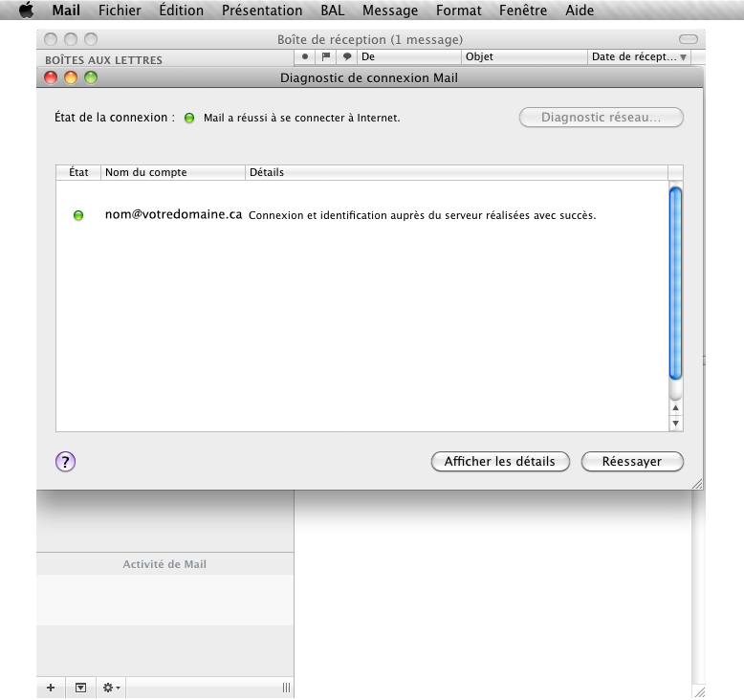
Task: Zoom the Diagnostic de connexion window
Action: [x=91, y=77]
